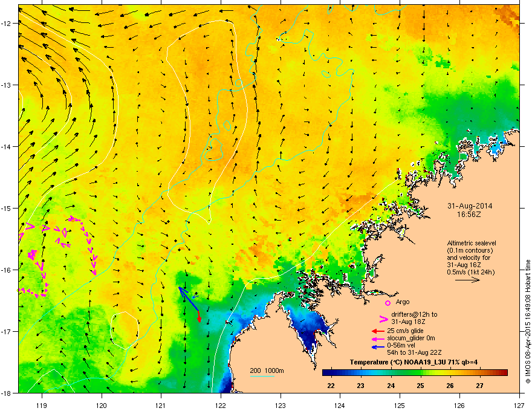
Task: Click the Temperature NOAA19_L3U colorbar title
Action: point(414,362)
